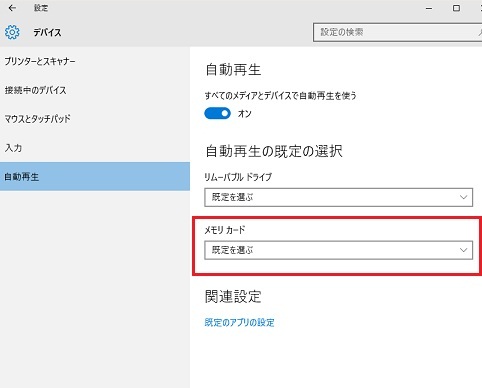Click the デバイス page title

tap(47, 33)
